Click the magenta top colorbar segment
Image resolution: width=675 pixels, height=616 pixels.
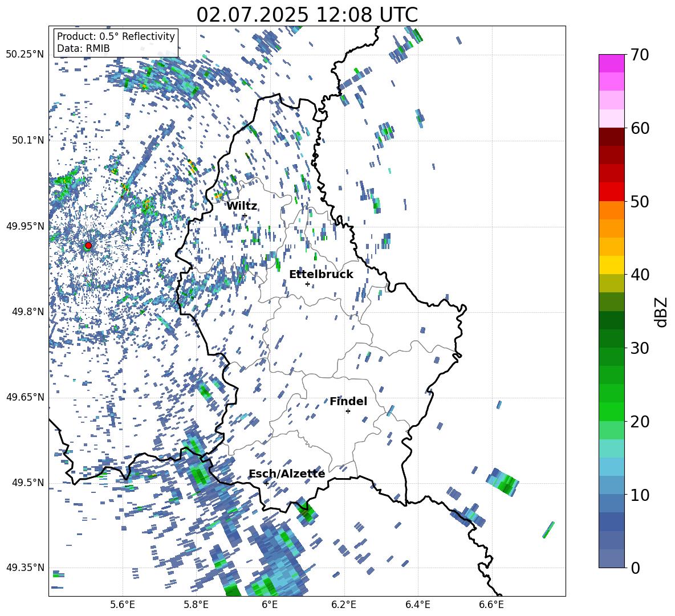(x=612, y=63)
